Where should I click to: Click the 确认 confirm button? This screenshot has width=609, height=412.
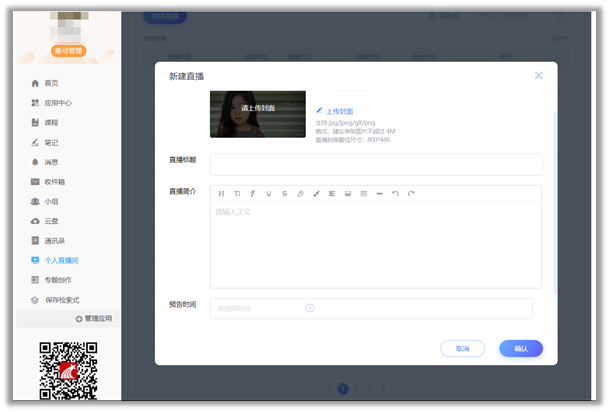(521, 349)
